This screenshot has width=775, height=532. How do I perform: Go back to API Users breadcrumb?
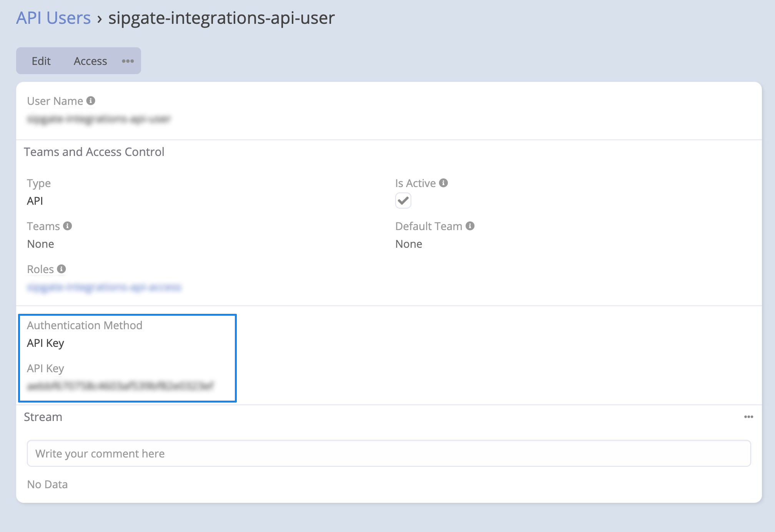click(x=53, y=18)
